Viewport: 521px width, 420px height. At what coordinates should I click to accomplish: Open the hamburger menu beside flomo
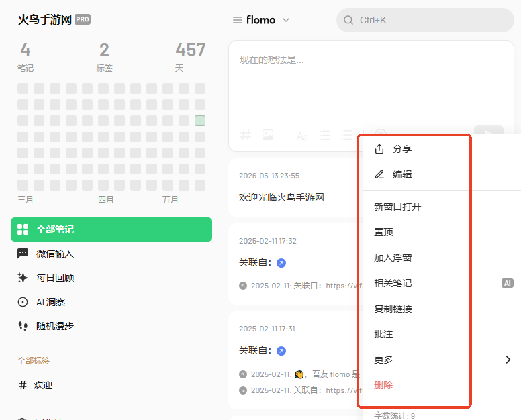pyautogui.click(x=237, y=20)
